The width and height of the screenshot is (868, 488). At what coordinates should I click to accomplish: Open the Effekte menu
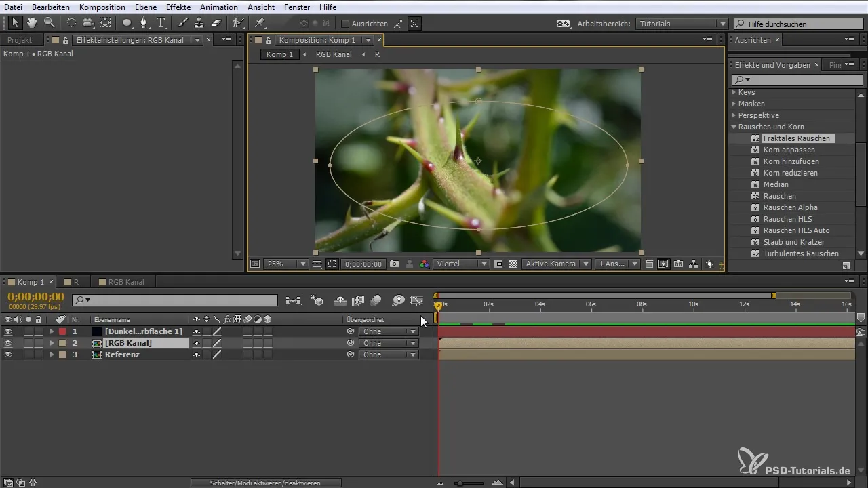tap(178, 7)
